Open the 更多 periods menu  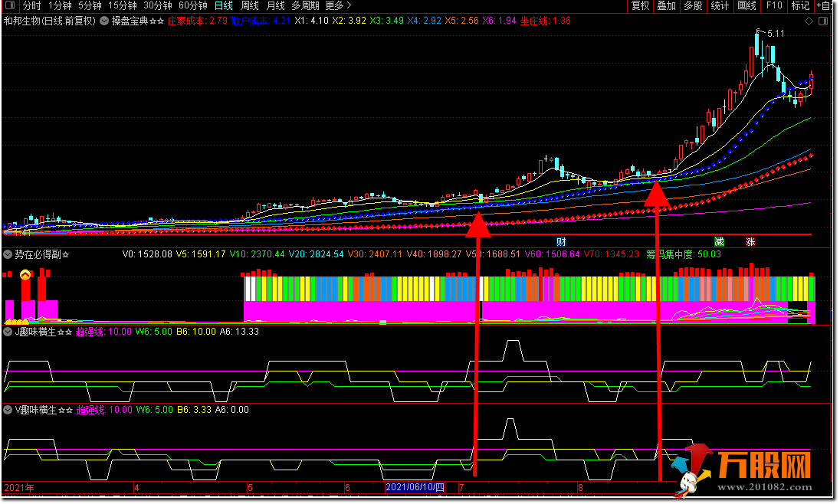(x=338, y=5)
